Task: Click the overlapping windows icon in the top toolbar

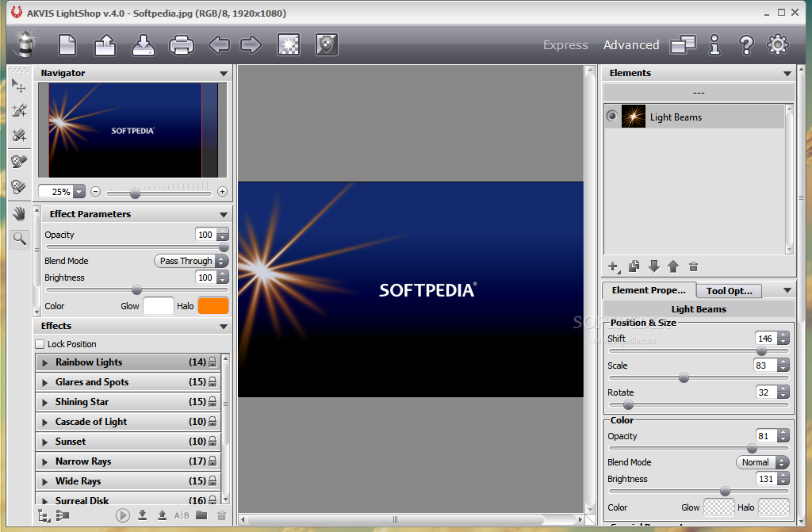Action: coord(683,45)
